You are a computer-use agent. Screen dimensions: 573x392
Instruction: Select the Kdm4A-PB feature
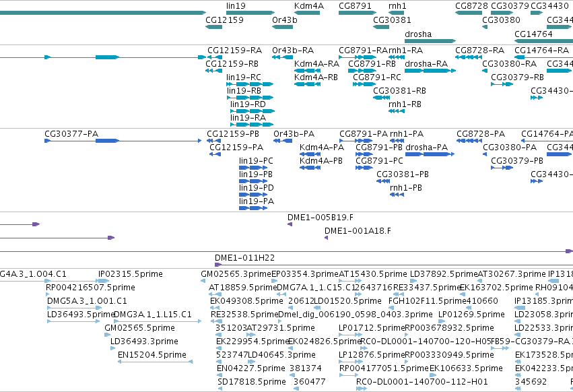pyautogui.click(x=310, y=168)
